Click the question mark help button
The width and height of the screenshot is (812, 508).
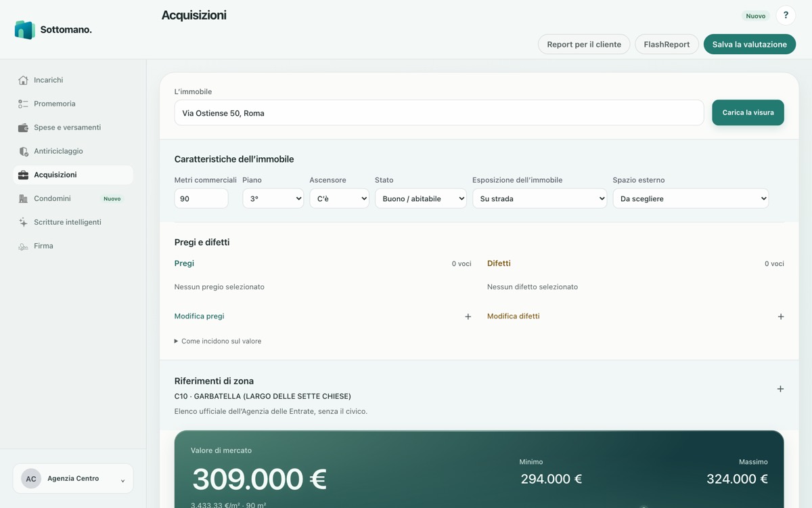tap(786, 16)
